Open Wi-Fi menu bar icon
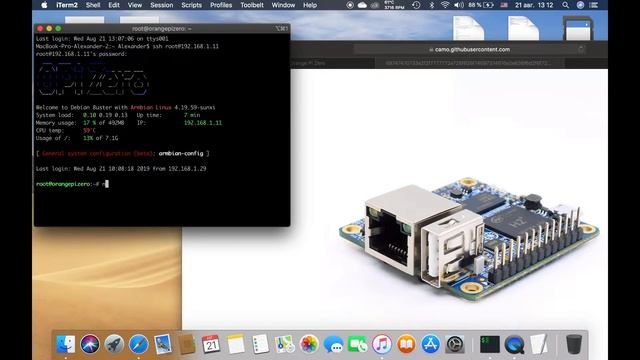The width and height of the screenshot is (640, 360). pyautogui.click(x=445, y=5)
